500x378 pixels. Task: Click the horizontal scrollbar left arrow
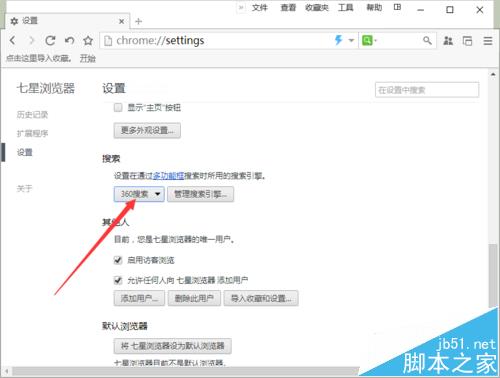coord(7,371)
